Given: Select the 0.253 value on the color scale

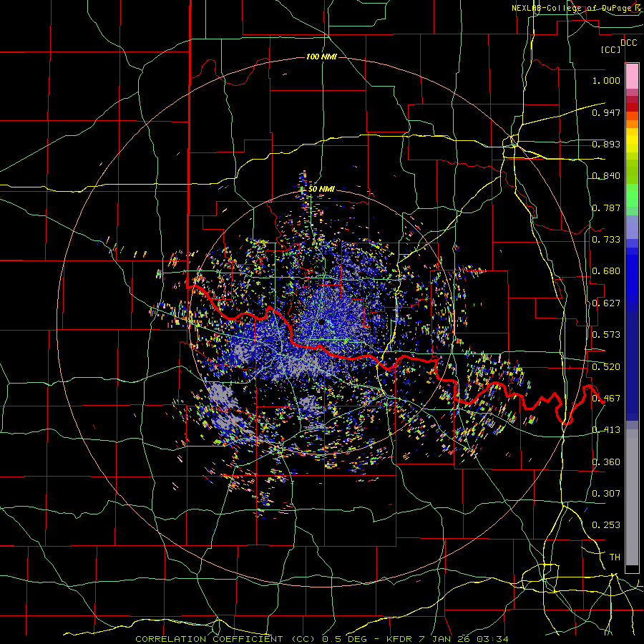Looking at the screenshot, I should (606, 525).
